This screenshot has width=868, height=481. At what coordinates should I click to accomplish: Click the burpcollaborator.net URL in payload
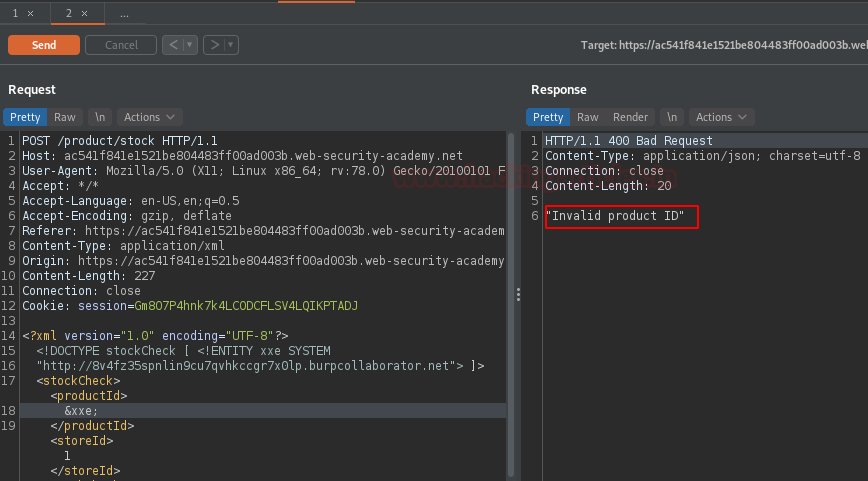(246, 365)
